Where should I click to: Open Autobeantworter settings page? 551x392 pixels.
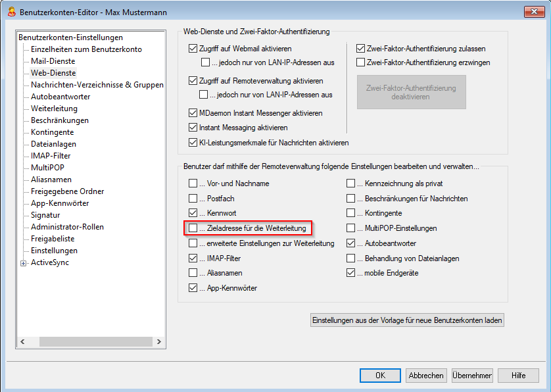coord(60,97)
